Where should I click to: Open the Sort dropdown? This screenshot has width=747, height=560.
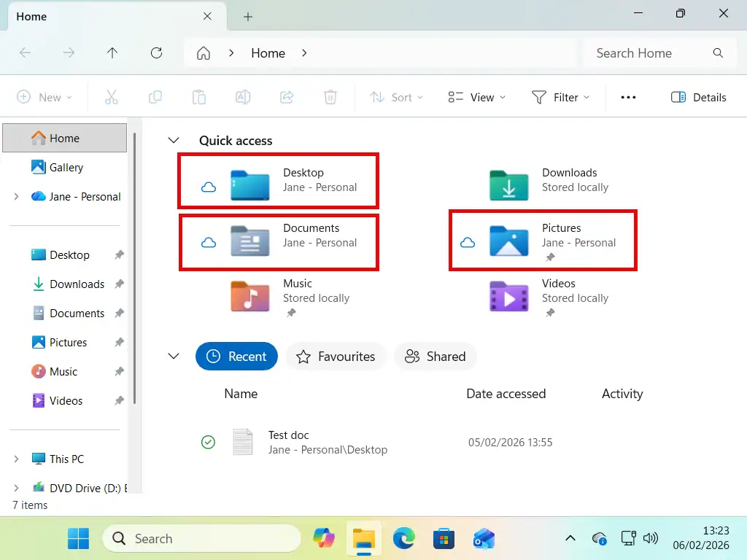click(397, 96)
